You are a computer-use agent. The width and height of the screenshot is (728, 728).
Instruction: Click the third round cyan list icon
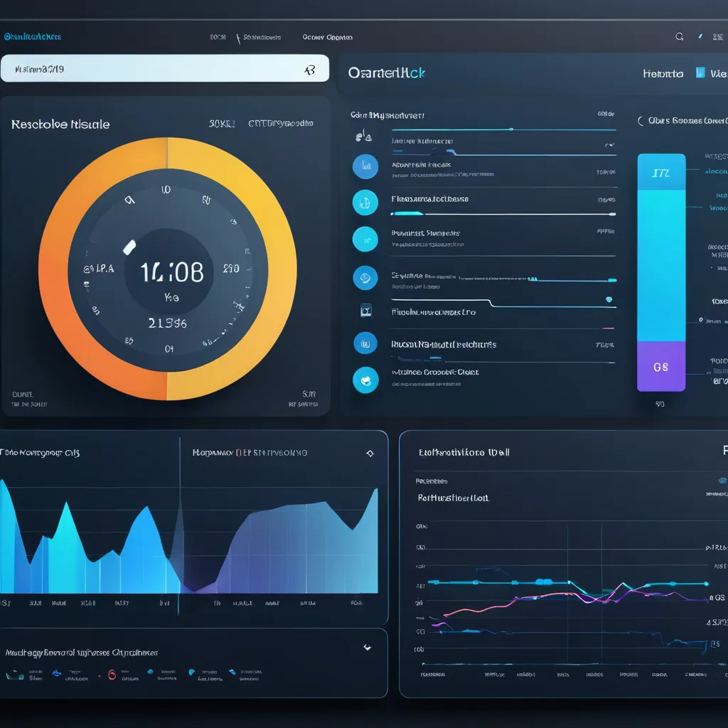click(x=365, y=240)
